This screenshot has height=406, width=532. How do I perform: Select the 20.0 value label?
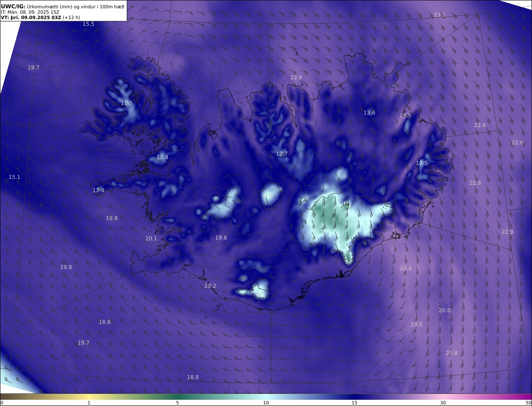point(445,311)
